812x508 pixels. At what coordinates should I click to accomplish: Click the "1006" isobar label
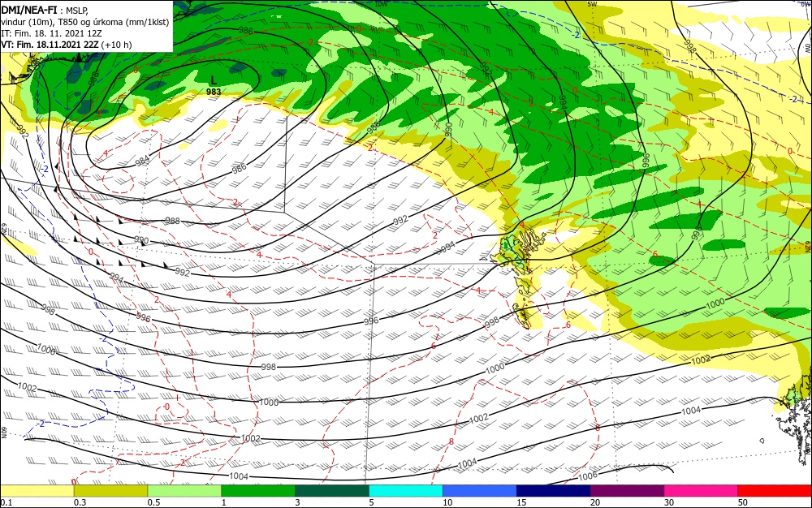pos(588,476)
